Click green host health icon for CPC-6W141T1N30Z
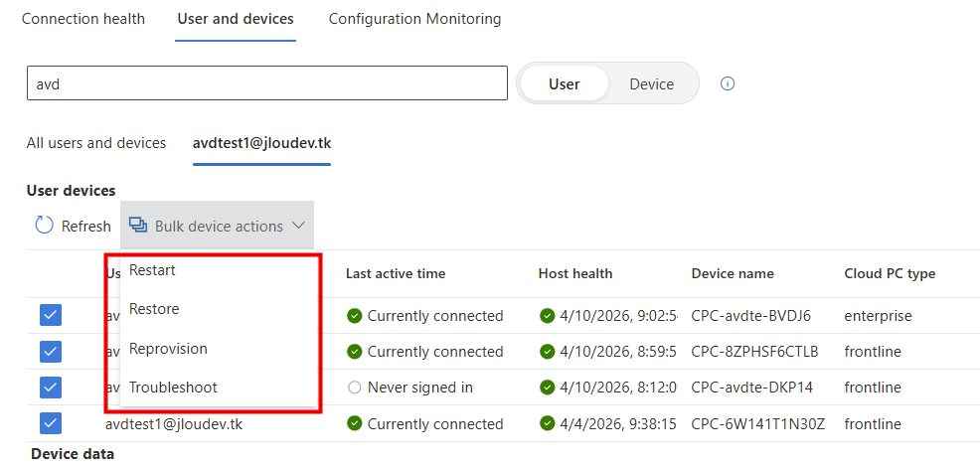 click(547, 423)
